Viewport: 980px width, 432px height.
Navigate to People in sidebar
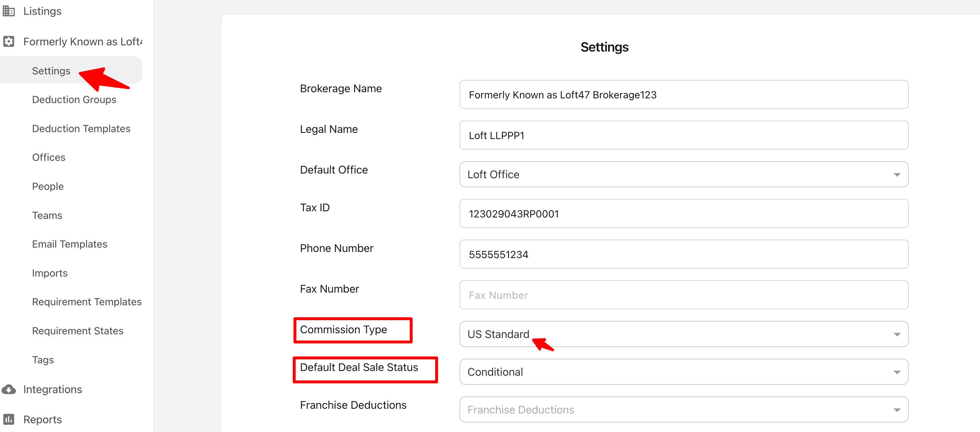[48, 186]
